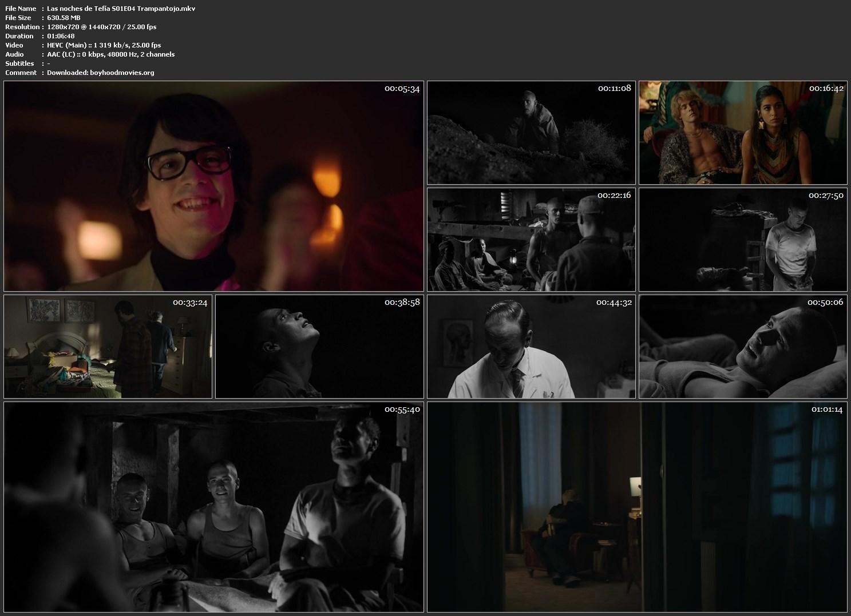Screen dimensions: 851x616
Task: Open the thumbnail at 00:33:24
Action: click(x=108, y=347)
